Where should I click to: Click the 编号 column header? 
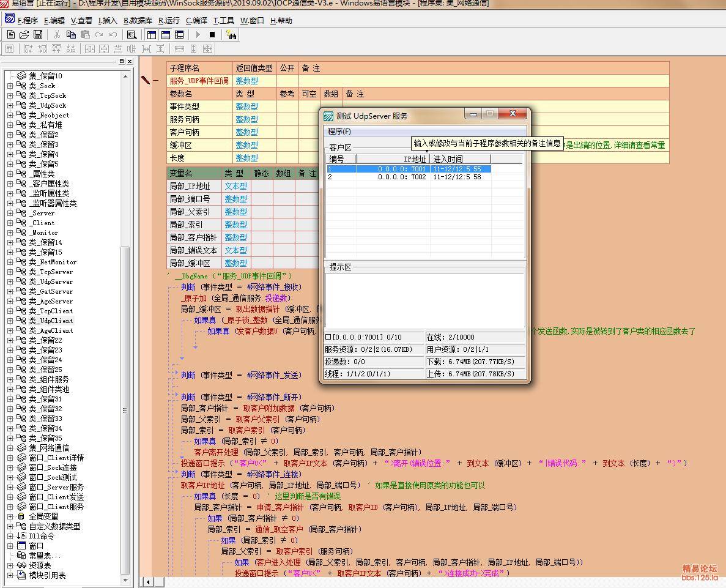click(341, 159)
